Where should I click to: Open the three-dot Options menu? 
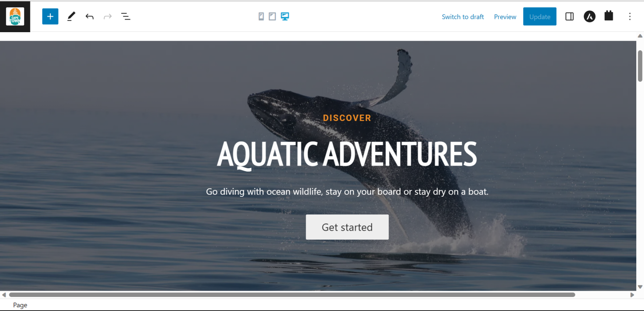coord(630,17)
